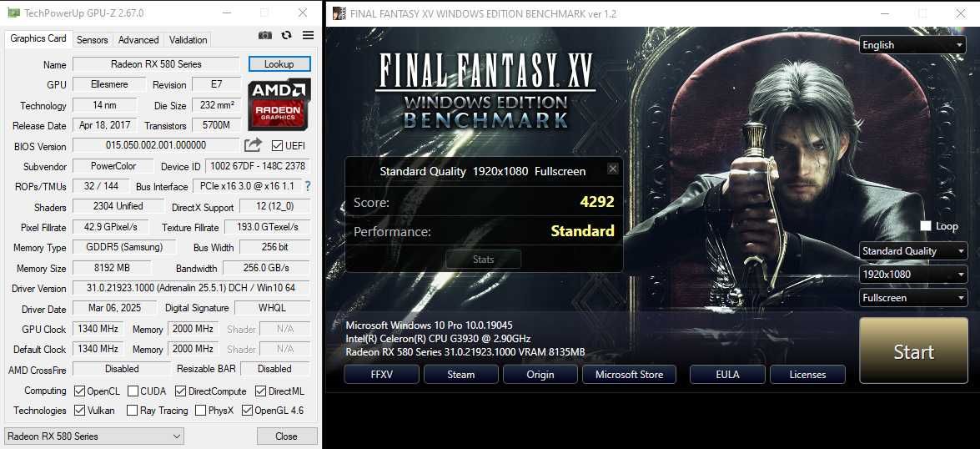Click the Texture Fillrate value 193.0 GTexel/s
This screenshot has height=449, width=980.
pyautogui.click(x=266, y=226)
